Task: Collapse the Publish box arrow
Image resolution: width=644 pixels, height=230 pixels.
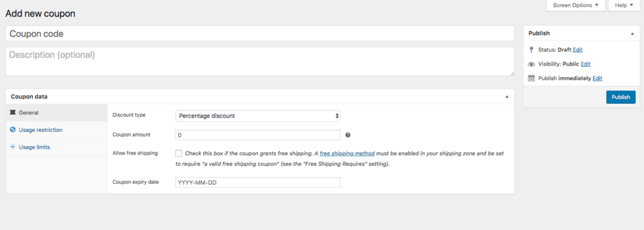Action: click(x=632, y=33)
